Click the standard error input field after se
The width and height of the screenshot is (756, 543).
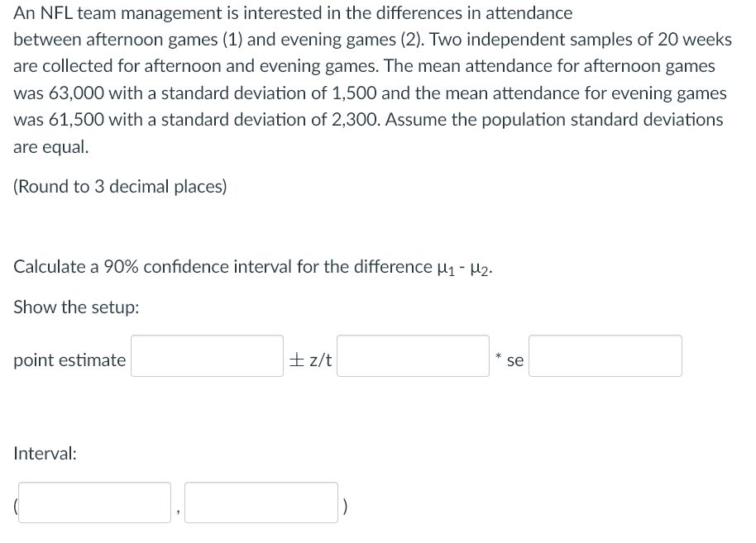pyautogui.click(x=605, y=355)
